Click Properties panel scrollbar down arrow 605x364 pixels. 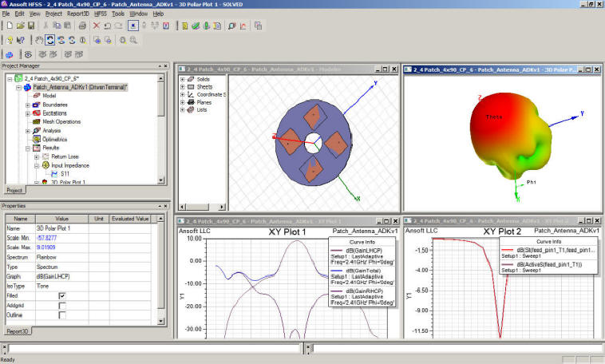(161, 322)
